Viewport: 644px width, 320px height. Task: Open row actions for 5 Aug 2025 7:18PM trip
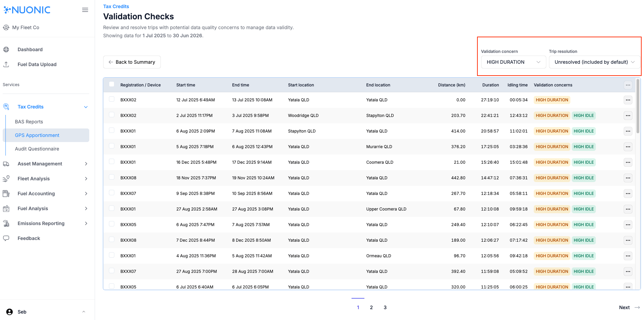tap(628, 147)
